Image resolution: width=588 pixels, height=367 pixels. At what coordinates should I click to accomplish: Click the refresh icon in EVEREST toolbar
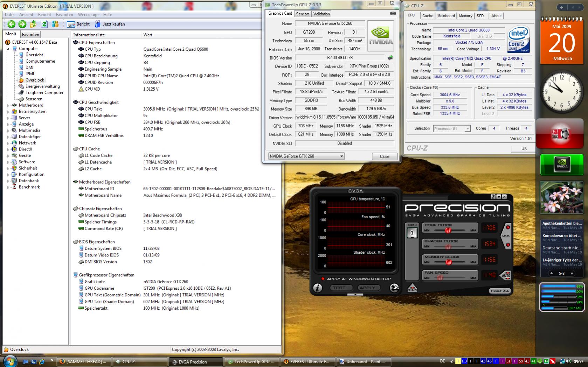44,24
